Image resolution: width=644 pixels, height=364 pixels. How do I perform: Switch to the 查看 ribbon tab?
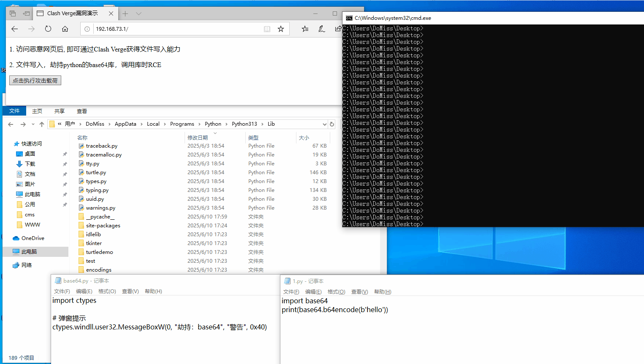tap(82, 111)
